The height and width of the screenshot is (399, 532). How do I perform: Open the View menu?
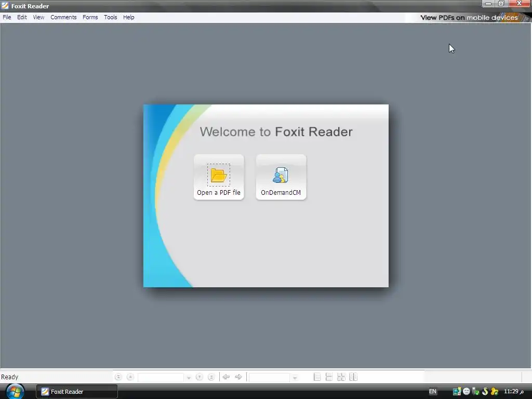coord(38,17)
